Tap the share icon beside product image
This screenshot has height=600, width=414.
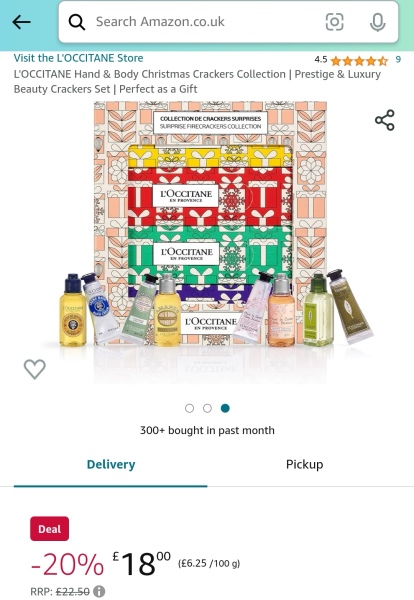point(385,120)
